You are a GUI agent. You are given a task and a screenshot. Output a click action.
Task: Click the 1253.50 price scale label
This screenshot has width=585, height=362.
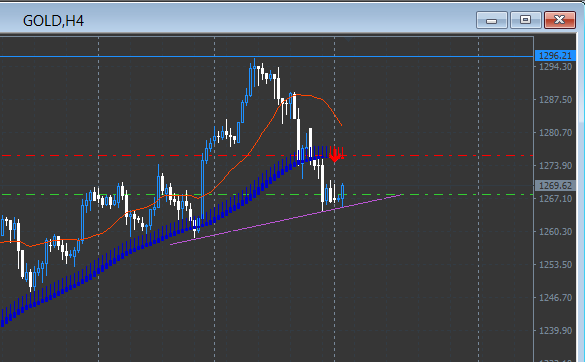555,265
